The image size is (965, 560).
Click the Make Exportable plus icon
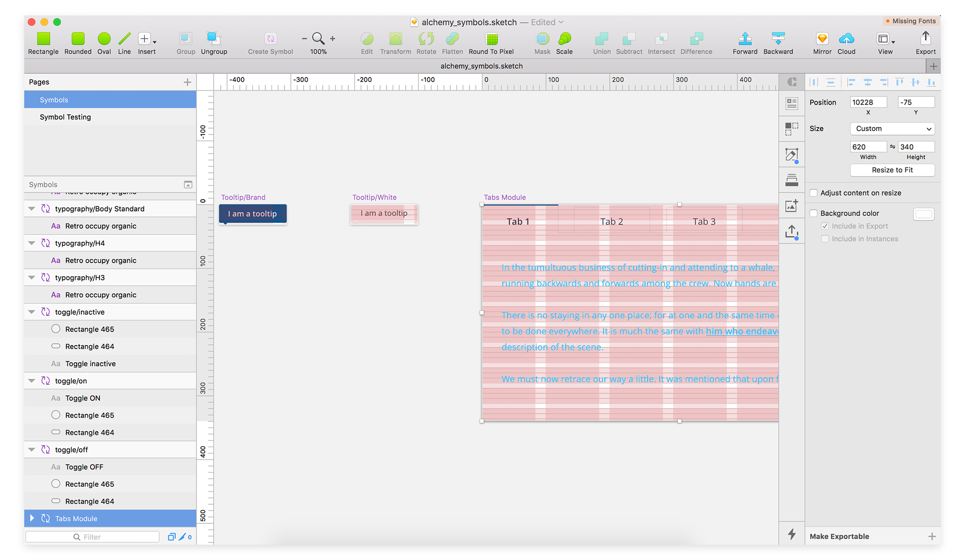tap(932, 536)
